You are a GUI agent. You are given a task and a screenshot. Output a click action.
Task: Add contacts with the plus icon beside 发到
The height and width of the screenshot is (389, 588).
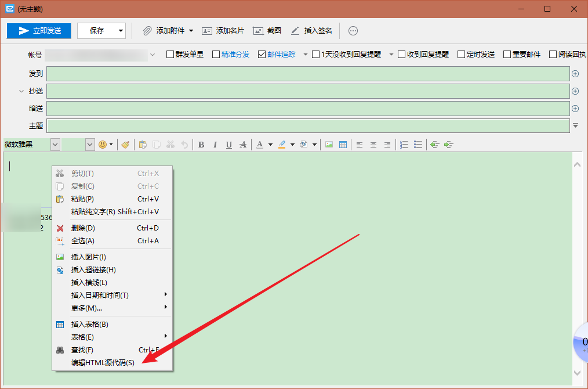click(x=575, y=74)
